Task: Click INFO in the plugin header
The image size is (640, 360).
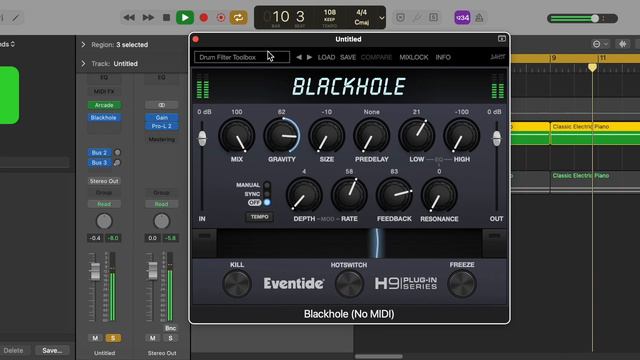Action: coord(443,58)
